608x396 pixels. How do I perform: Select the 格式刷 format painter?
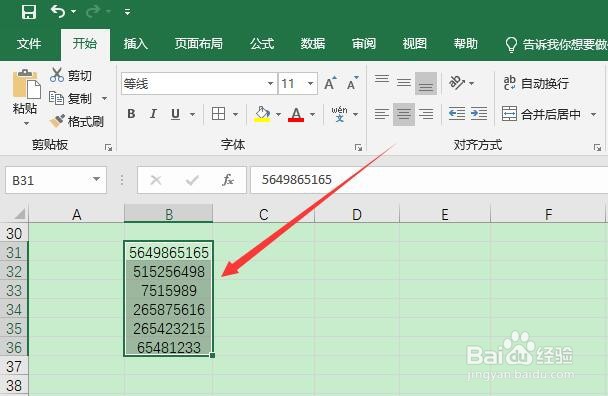77,121
